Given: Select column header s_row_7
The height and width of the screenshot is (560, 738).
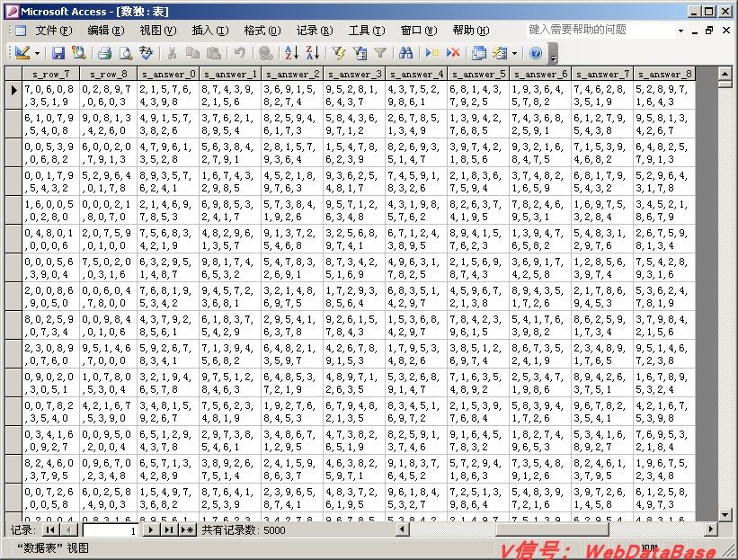Looking at the screenshot, I should [x=51, y=74].
